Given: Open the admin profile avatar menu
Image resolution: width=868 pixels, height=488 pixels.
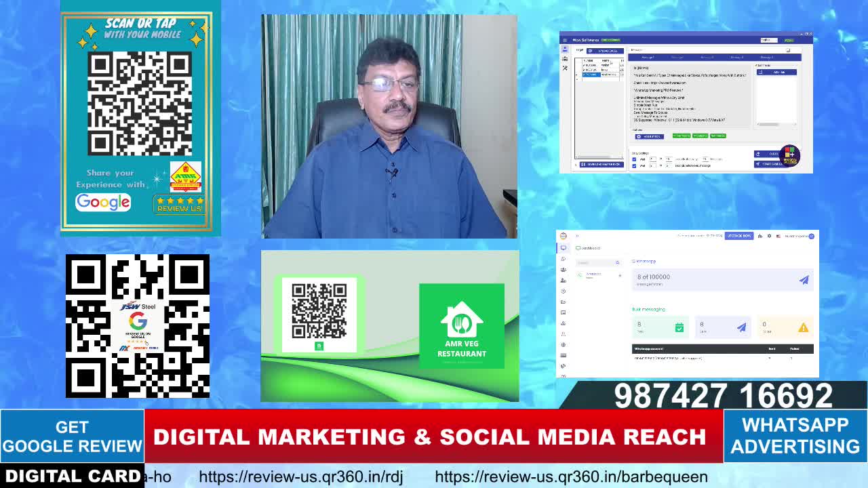Looking at the screenshot, I should point(811,236).
